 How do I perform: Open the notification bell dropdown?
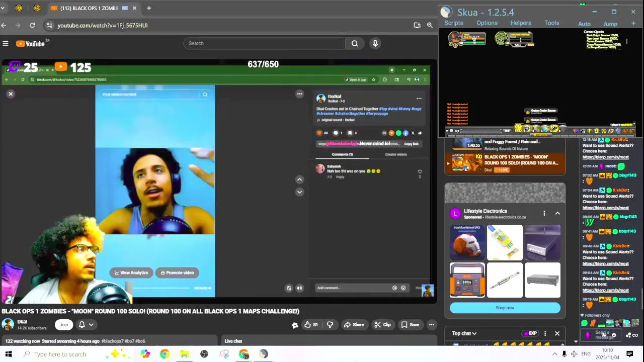(86, 325)
